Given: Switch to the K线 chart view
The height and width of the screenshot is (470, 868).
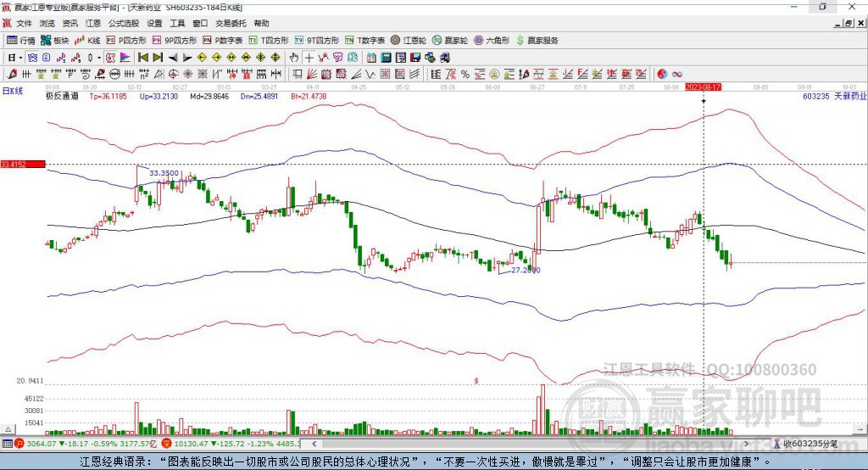Looking at the screenshot, I should (x=87, y=41).
